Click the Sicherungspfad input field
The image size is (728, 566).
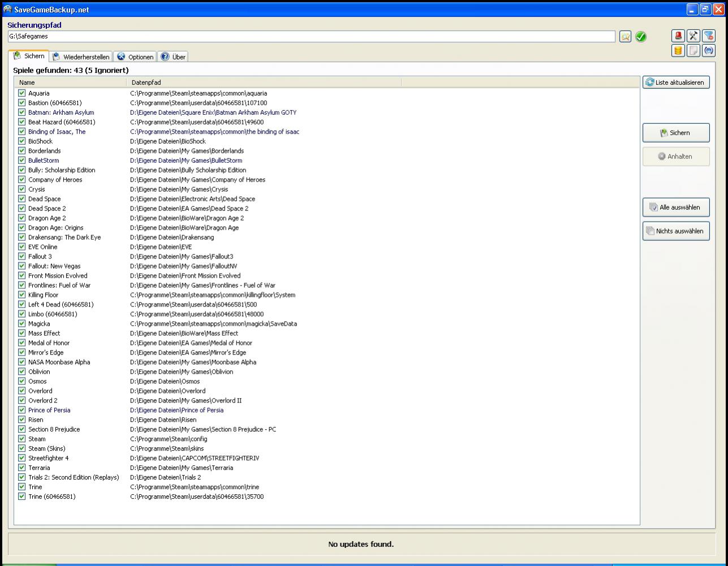click(x=312, y=36)
